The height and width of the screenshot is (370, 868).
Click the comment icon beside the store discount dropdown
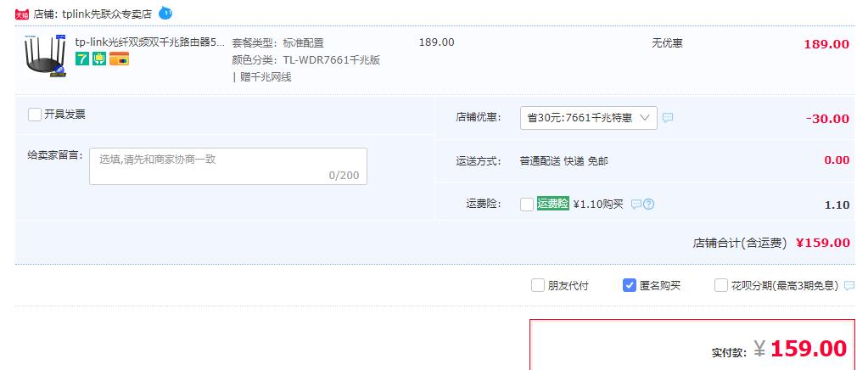[x=668, y=118]
